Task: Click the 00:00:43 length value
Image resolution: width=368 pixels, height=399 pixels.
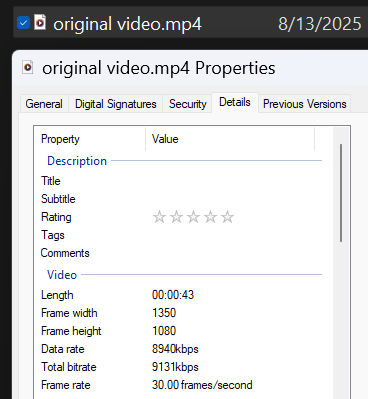Action: click(x=173, y=295)
